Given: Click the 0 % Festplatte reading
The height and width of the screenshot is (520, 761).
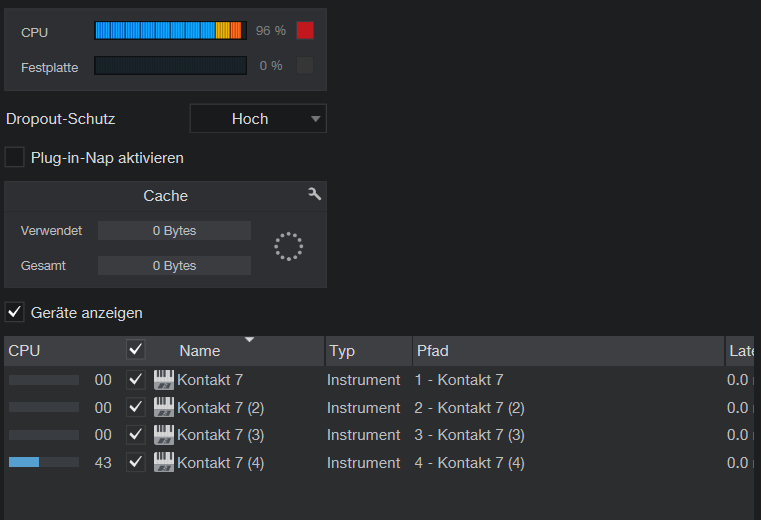Looking at the screenshot, I should click(271, 66).
